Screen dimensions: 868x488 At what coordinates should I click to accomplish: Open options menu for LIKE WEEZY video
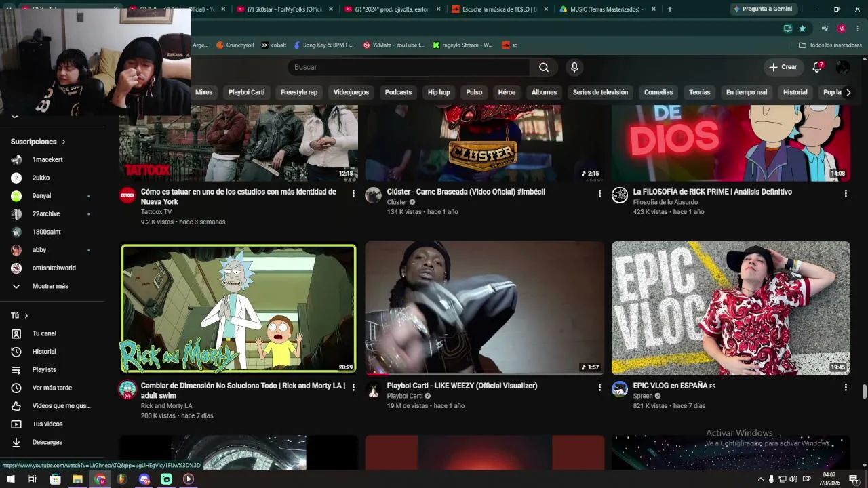tap(599, 387)
